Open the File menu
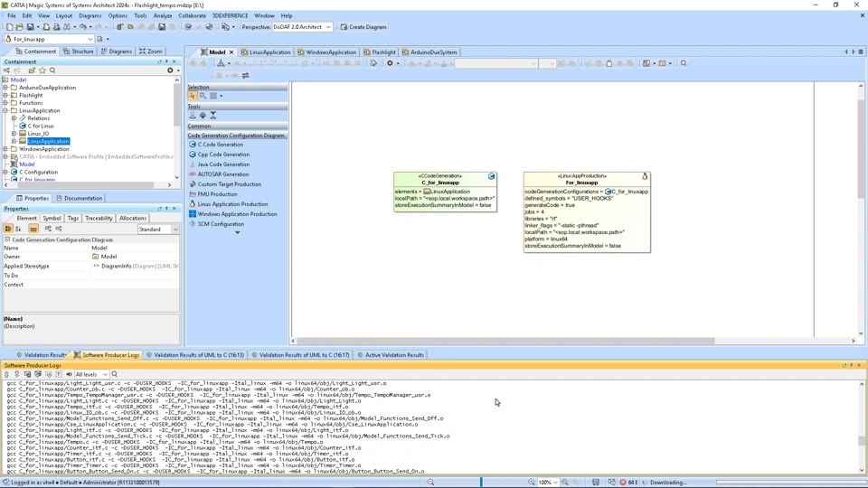868x488 pixels. (x=12, y=15)
